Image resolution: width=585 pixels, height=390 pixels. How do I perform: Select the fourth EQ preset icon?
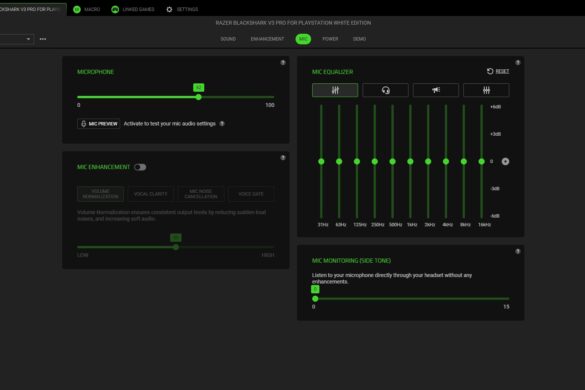(486, 90)
